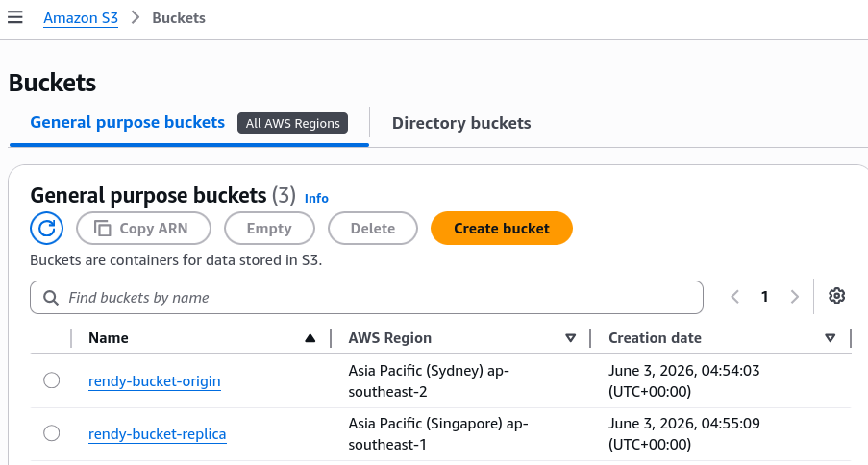Sort by Creation date column

point(830,338)
